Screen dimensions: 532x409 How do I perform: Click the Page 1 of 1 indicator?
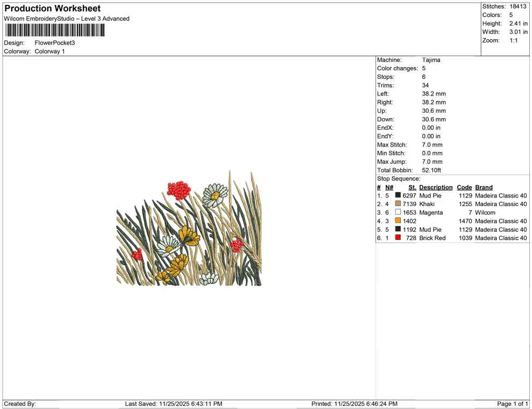(512, 404)
